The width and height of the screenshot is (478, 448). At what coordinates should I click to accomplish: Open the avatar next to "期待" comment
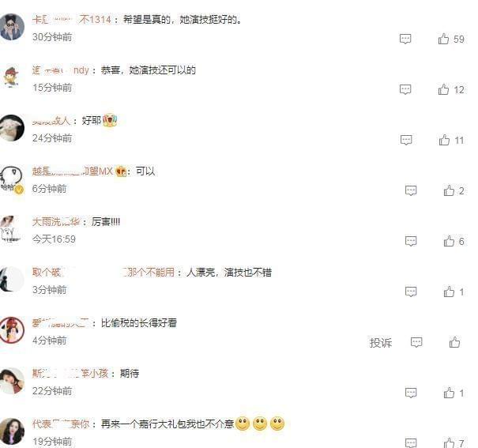click(x=12, y=381)
